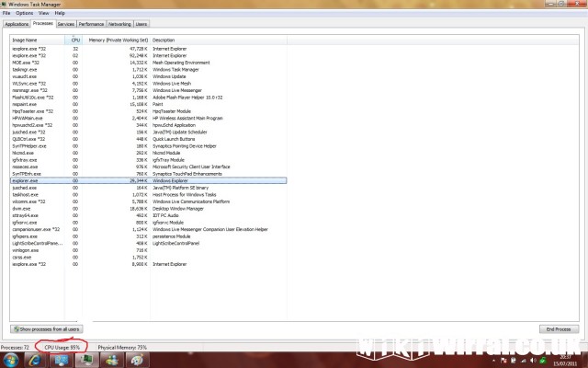588x368 pixels.
Task: Select the LightScribeControlPanel process row
Action: pos(149,243)
